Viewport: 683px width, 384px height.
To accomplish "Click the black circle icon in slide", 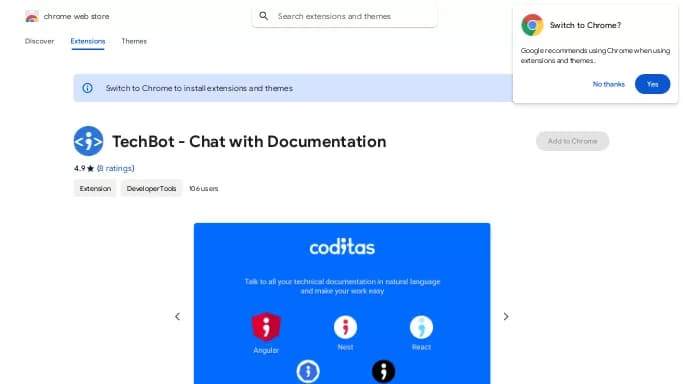I will (x=384, y=371).
